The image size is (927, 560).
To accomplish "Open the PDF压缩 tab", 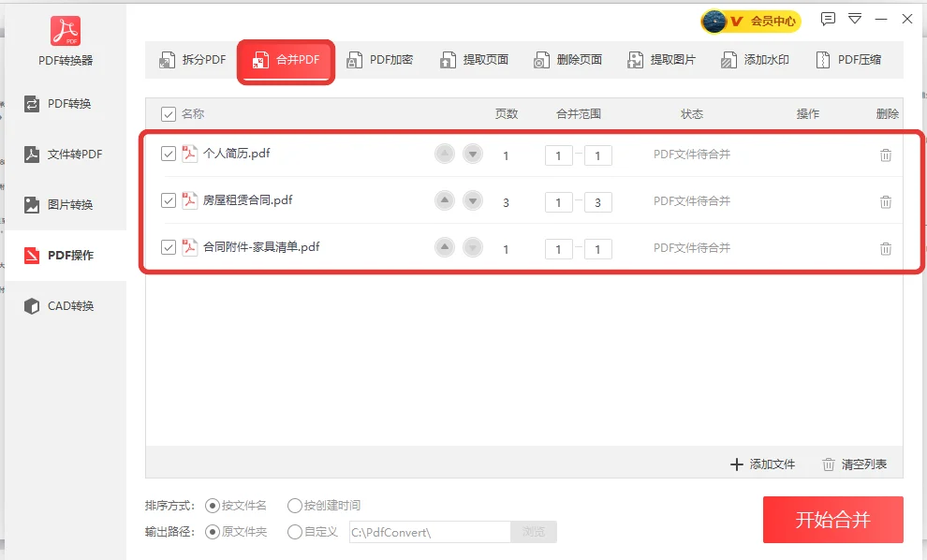I will click(848, 60).
